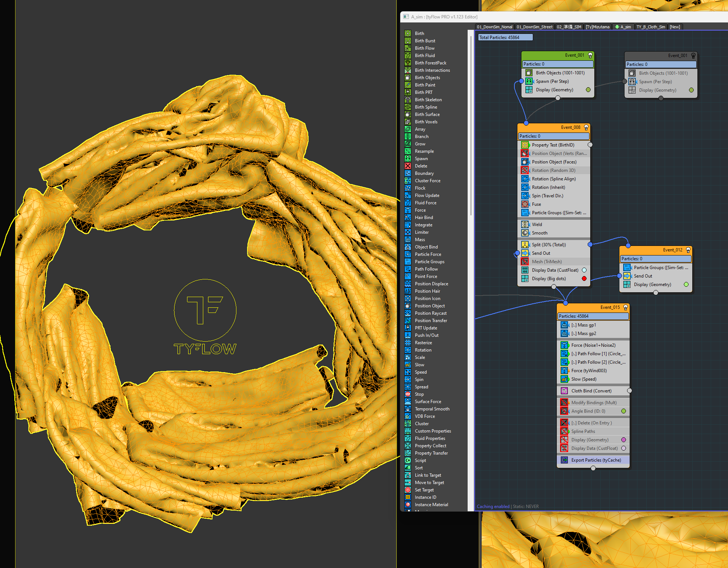Click the Weld operator icon

click(525, 225)
